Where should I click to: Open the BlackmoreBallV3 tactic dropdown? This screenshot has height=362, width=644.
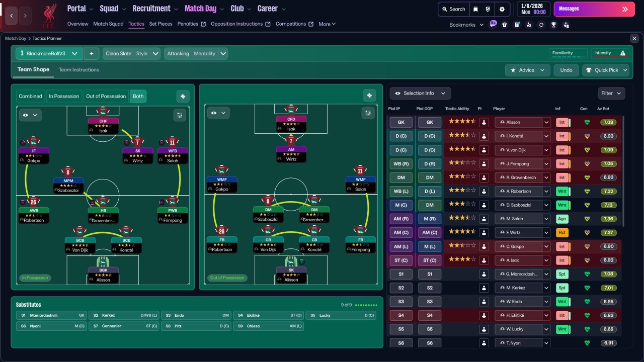[49, 53]
